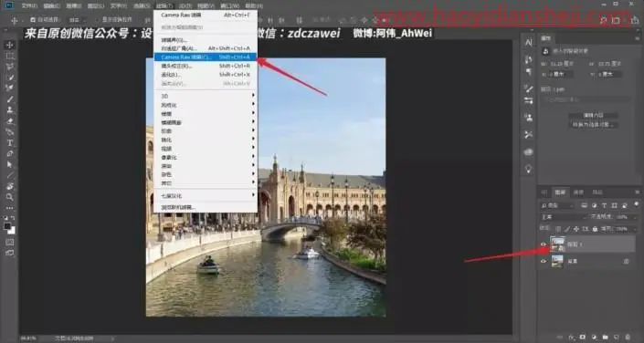
Task: Switch to the 通道 tab
Action: [578, 192]
